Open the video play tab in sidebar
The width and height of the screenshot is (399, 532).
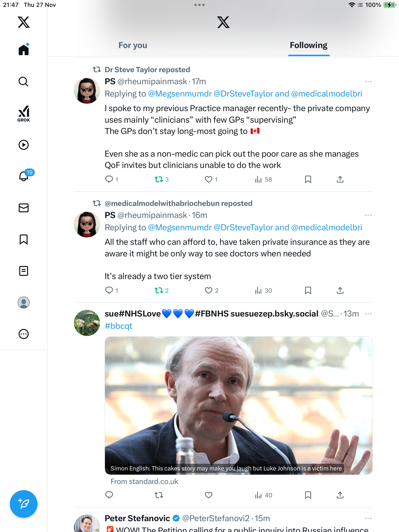coord(24,145)
